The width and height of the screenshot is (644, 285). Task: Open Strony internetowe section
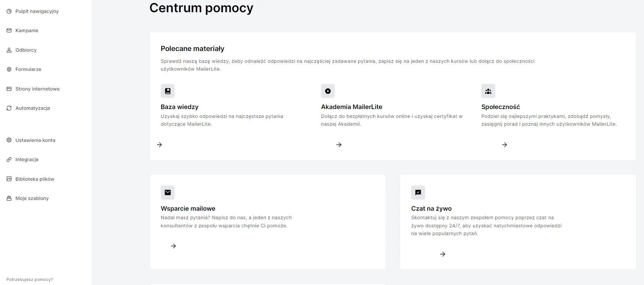pyautogui.click(x=37, y=89)
